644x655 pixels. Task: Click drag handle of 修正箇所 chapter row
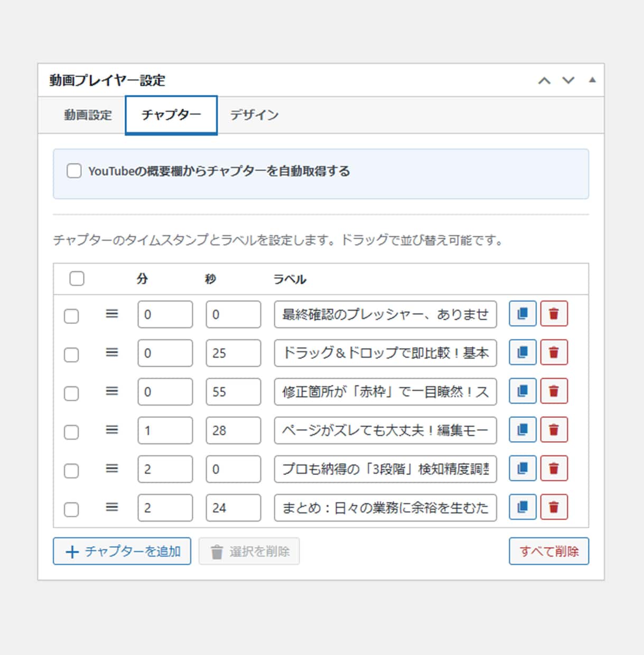tap(111, 391)
